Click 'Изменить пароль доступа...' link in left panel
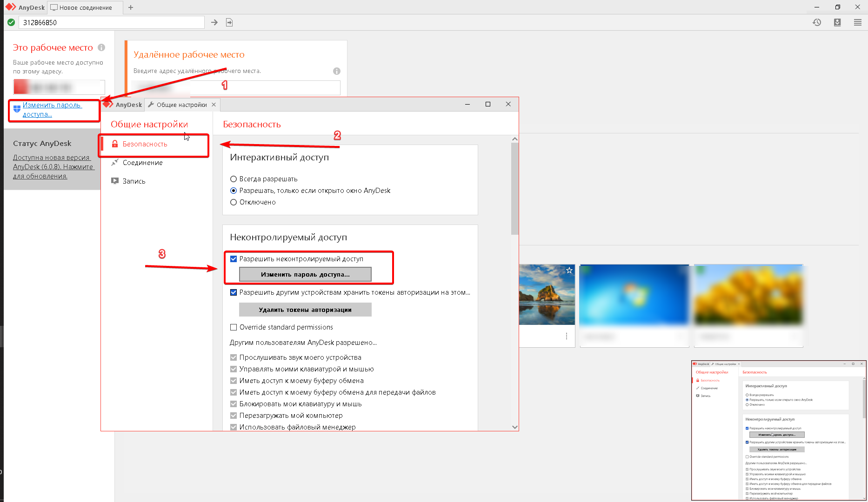The width and height of the screenshot is (868, 502). [x=52, y=110]
